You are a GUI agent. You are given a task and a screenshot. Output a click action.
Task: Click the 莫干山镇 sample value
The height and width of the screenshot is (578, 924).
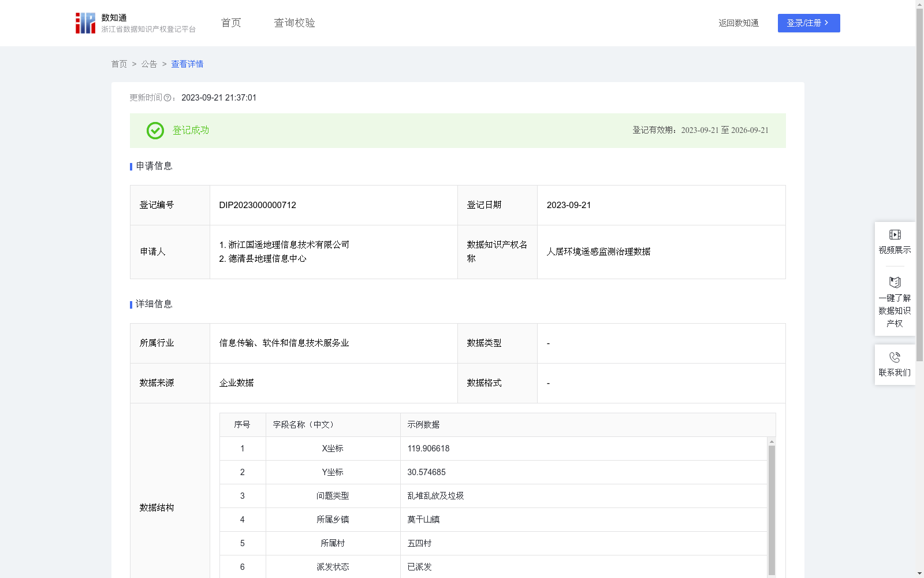coord(423,520)
